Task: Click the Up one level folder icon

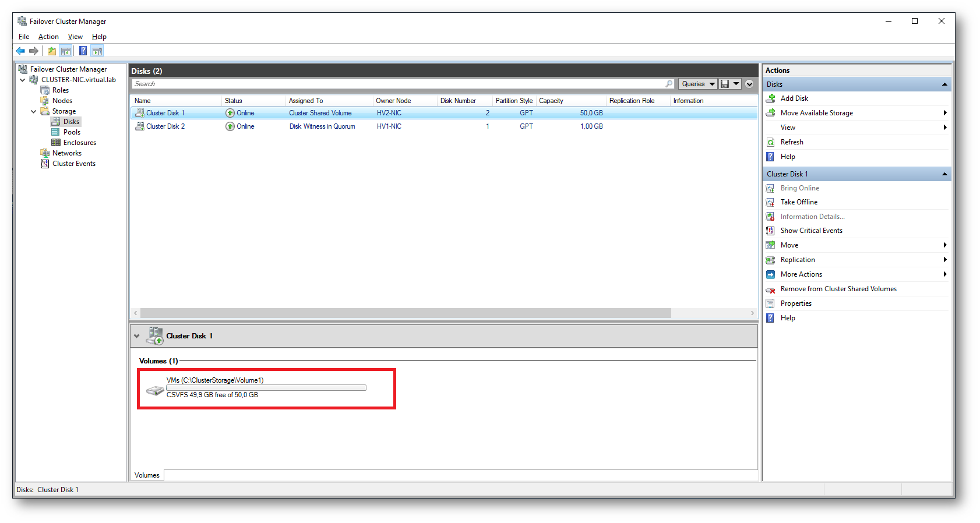Action: (52, 51)
